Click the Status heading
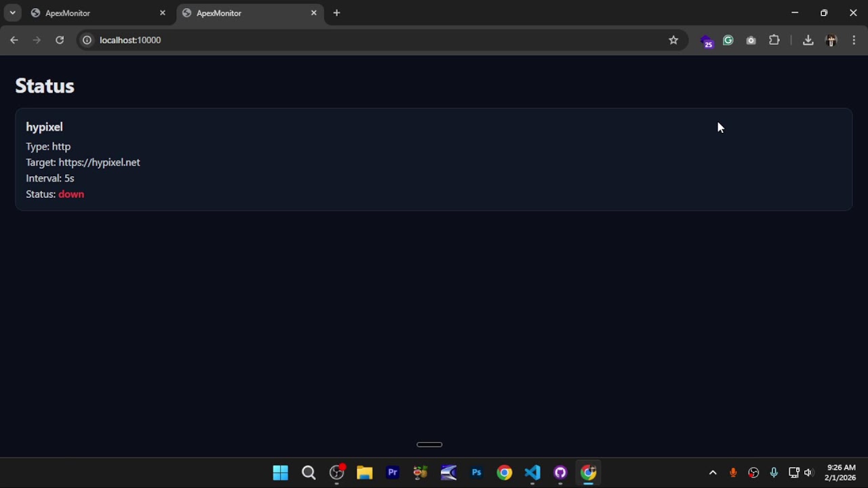 [x=45, y=86]
